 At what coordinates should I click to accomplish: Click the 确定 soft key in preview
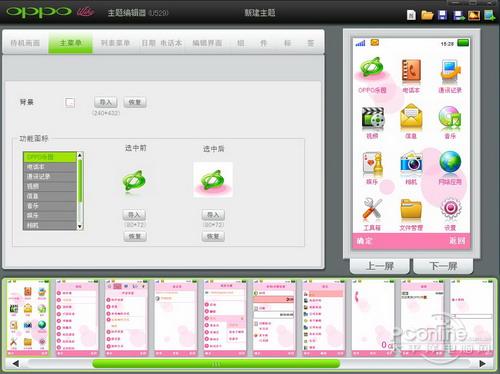(364, 241)
